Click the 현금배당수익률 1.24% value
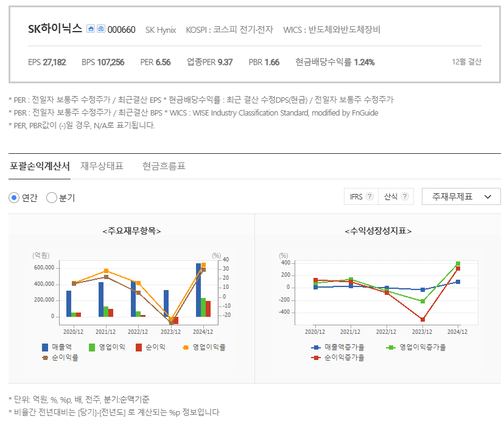Screen dimensions: 504x422 pyautogui.click(x=335, y=62)
